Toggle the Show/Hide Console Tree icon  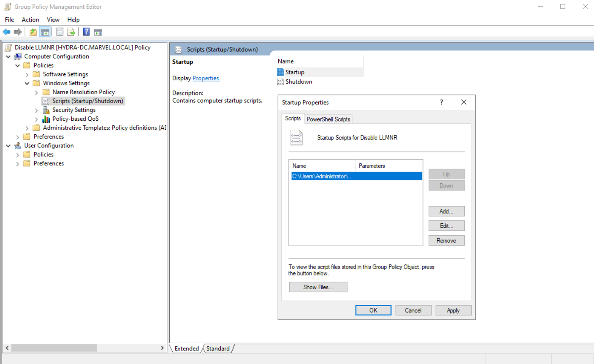point(45,32)
